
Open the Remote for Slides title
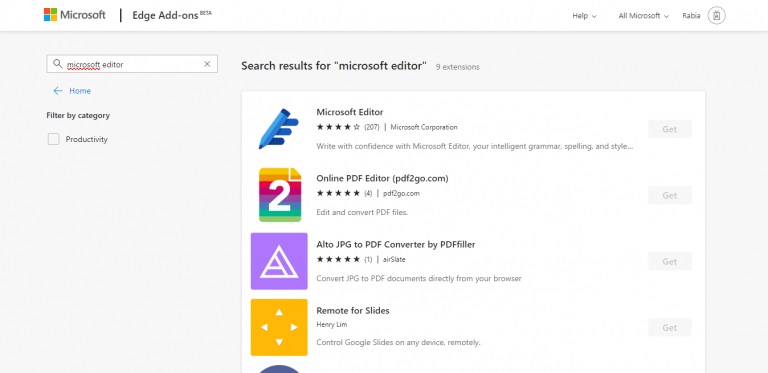[353, 310]
